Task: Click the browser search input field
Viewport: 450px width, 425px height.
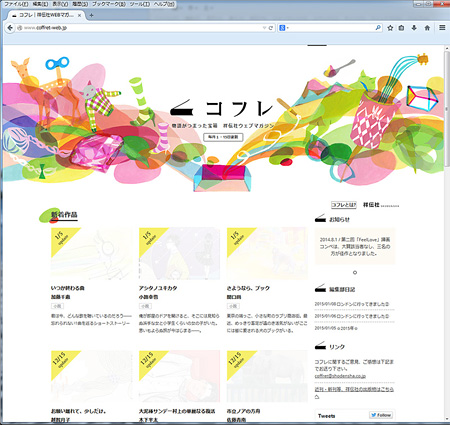Action: pyautogui.click(x=332, y=28)
